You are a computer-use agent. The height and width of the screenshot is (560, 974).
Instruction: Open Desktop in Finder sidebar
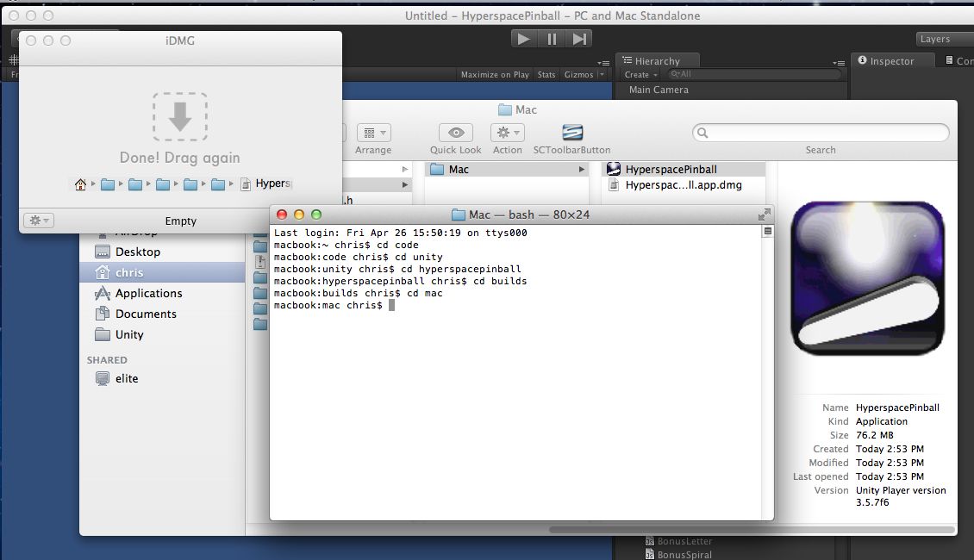163,252
